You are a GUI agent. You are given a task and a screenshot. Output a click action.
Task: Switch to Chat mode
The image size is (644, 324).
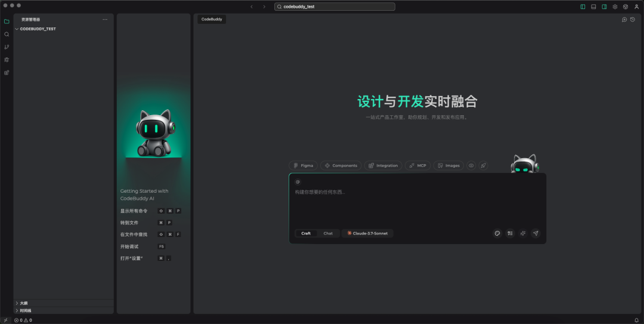[x=328, y=233]
